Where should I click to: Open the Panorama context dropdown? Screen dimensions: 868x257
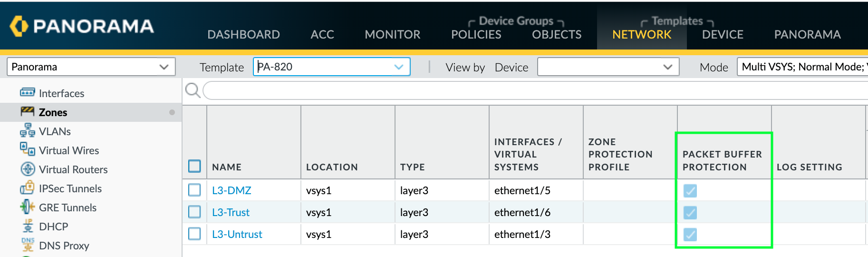tap(91, 67)
